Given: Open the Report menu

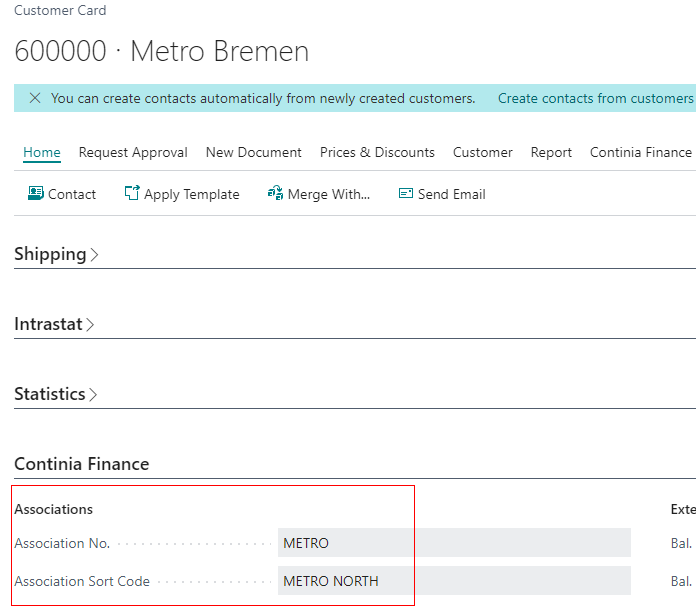Looking at the screenshot, I should 551,152.
